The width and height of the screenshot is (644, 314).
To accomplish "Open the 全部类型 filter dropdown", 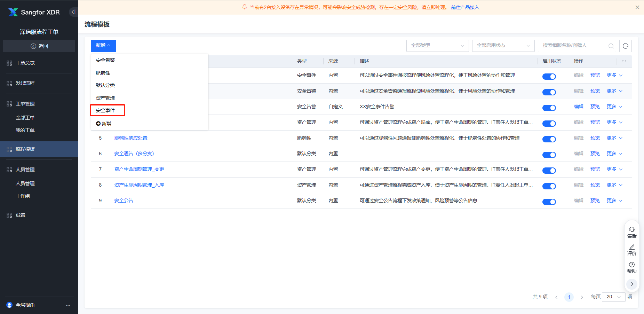I will click(437, 46).
